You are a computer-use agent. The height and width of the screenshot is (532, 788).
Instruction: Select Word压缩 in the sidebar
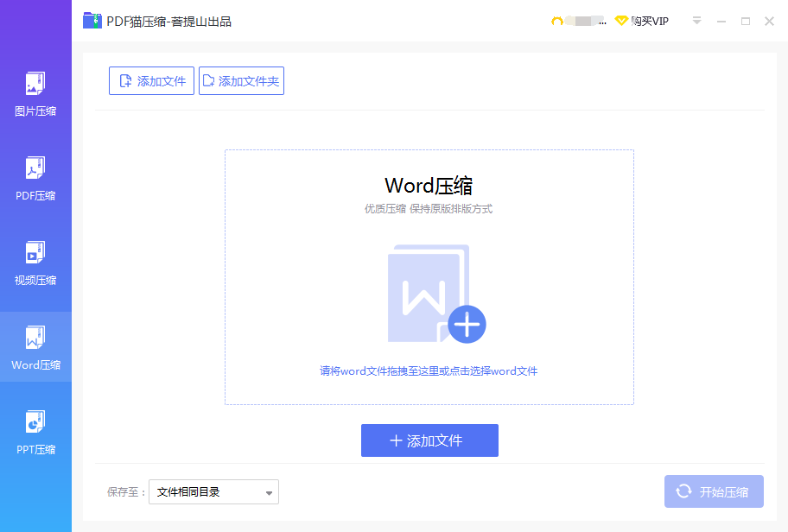(35, 348)
